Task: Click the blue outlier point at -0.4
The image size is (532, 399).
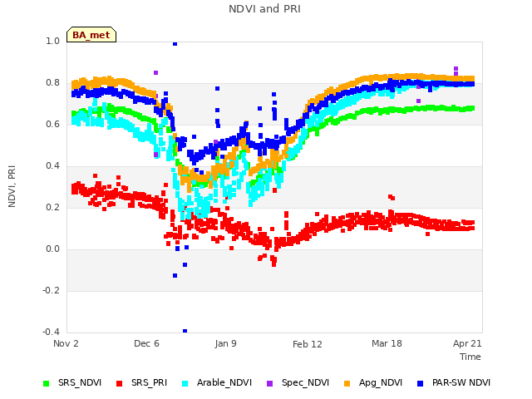Action: click(x=185, y=331)
